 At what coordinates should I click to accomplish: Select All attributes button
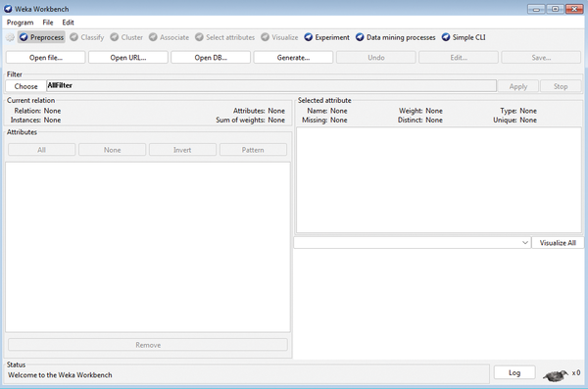(41, 150)
